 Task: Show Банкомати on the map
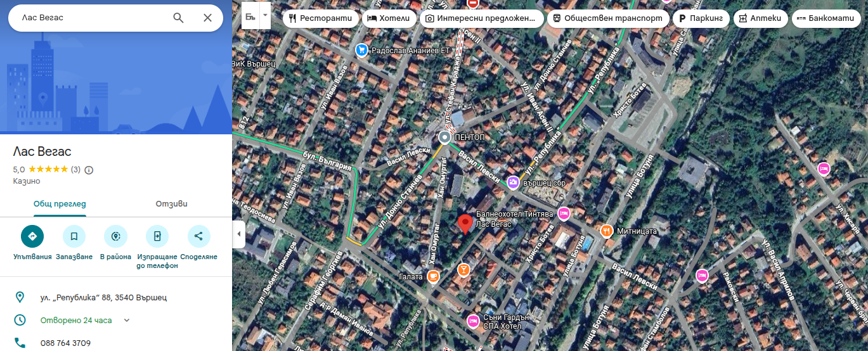click(x=826, y=18)
